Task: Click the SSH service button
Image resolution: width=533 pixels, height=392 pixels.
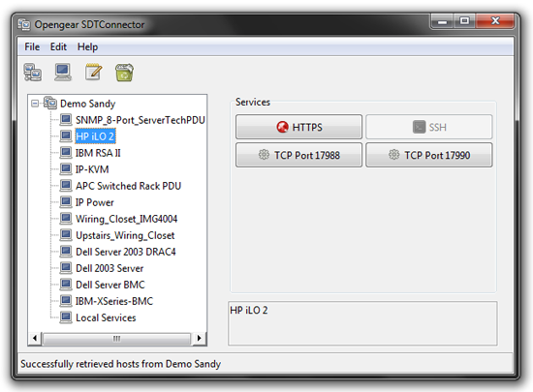Action: coord(429,127)
